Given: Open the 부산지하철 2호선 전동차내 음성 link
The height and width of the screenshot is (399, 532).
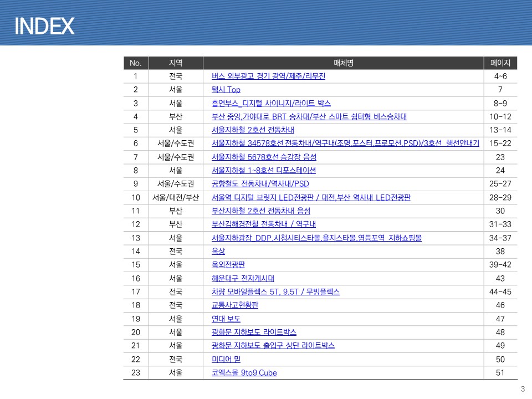Looking at the screenshot, I should pyautogui.click(x=261, y=211).
